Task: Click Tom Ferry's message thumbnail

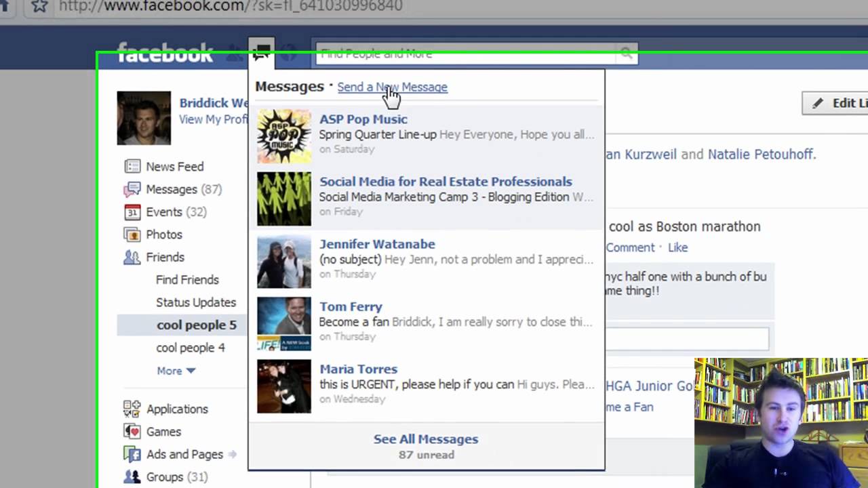Action: [x=284, y=323]
